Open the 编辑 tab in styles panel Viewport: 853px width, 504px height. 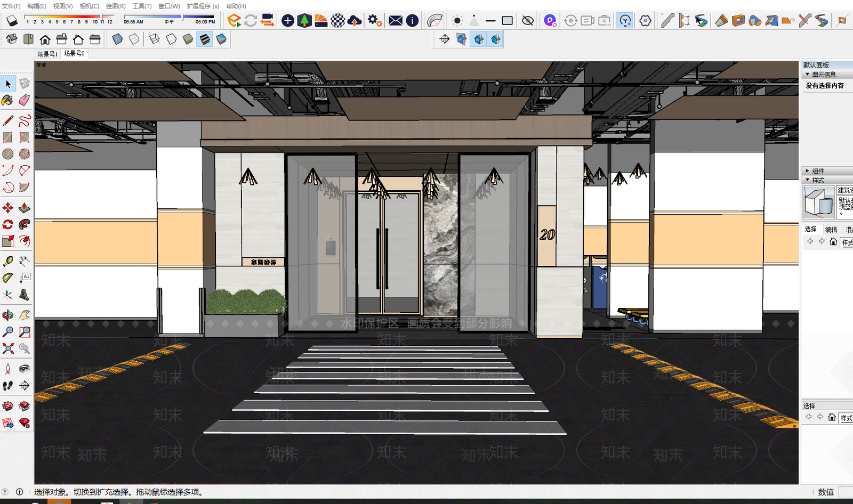[831, 230]
